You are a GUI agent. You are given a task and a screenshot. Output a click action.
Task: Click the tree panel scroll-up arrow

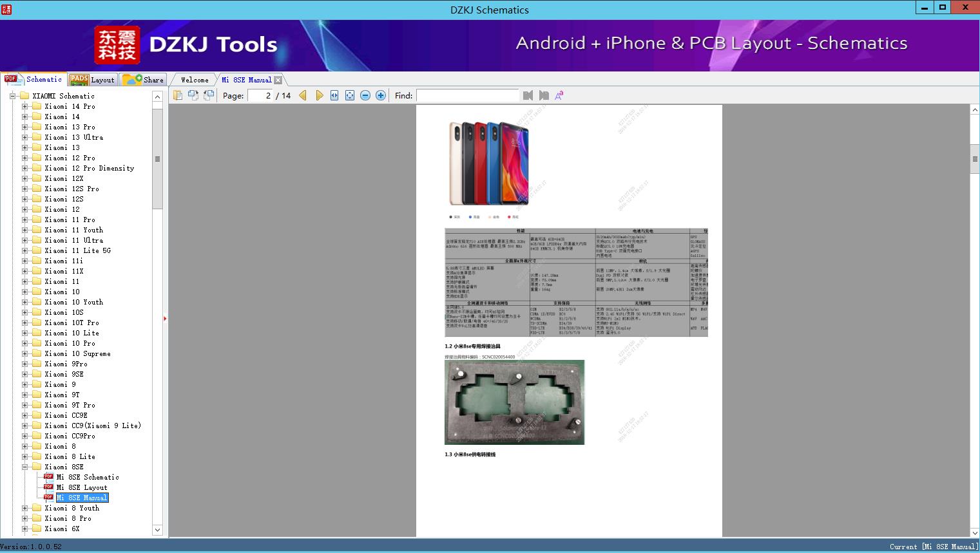(157, 97)
